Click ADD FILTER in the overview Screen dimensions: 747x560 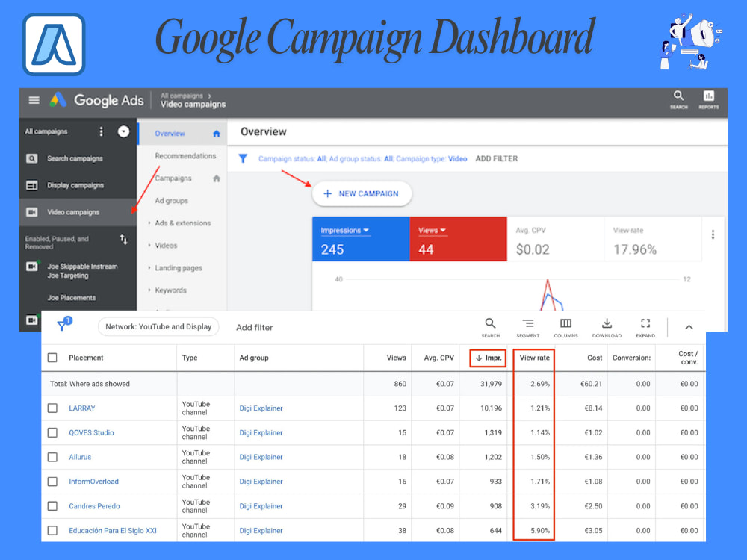click(497, 158)
